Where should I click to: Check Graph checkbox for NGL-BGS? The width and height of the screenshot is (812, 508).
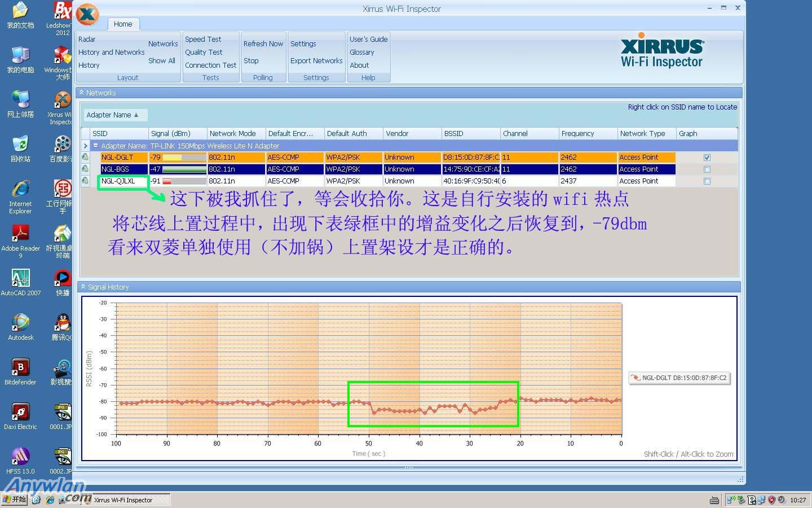[707, 169]
